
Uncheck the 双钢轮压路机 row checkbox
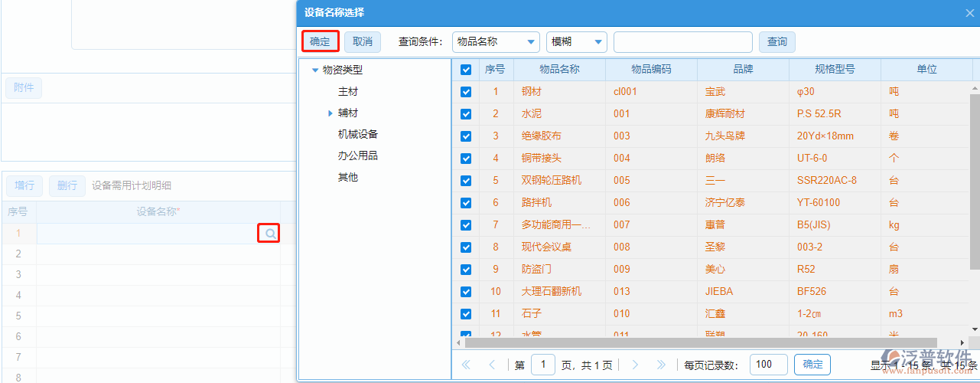click(466, 181)
